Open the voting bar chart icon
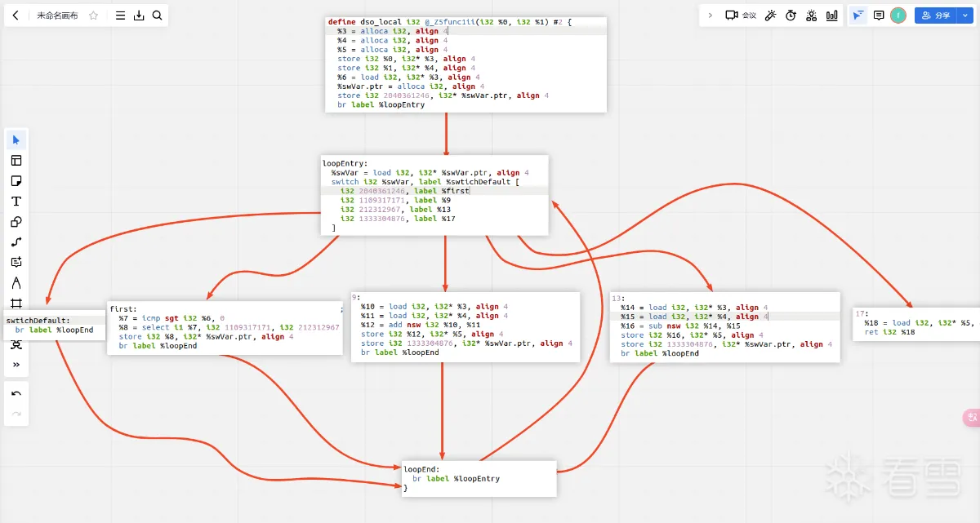This screenshot has height=523, width=980. [x=832, y=16]
